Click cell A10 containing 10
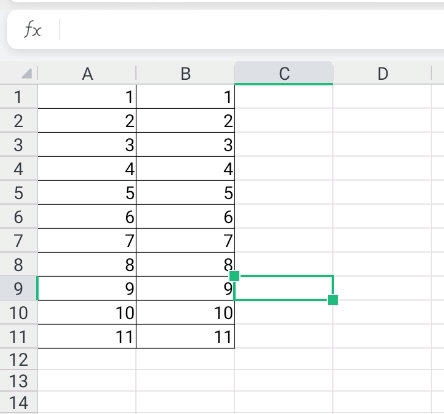The height and width of the screenshot is (414, 444). click(87, 312)
